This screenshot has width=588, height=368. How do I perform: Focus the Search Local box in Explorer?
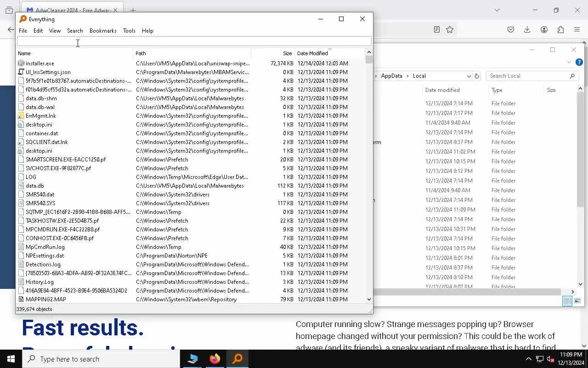coord(531,76)
